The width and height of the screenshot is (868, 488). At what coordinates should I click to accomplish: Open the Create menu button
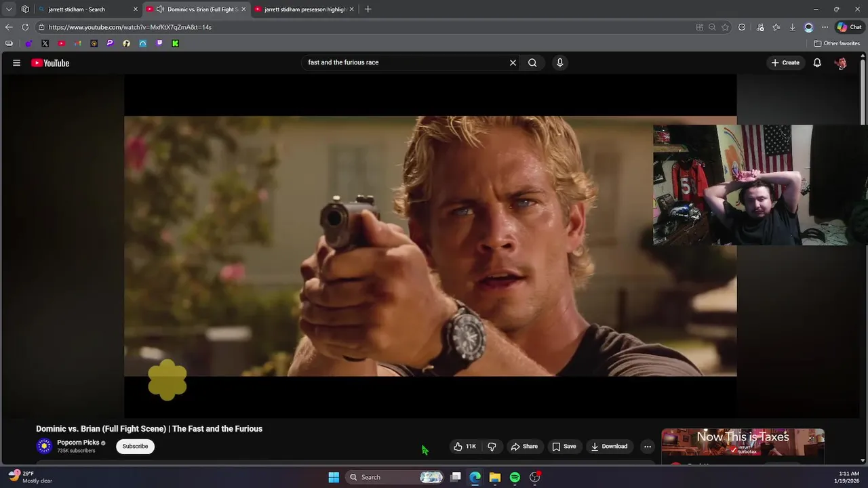coord(785,62)
